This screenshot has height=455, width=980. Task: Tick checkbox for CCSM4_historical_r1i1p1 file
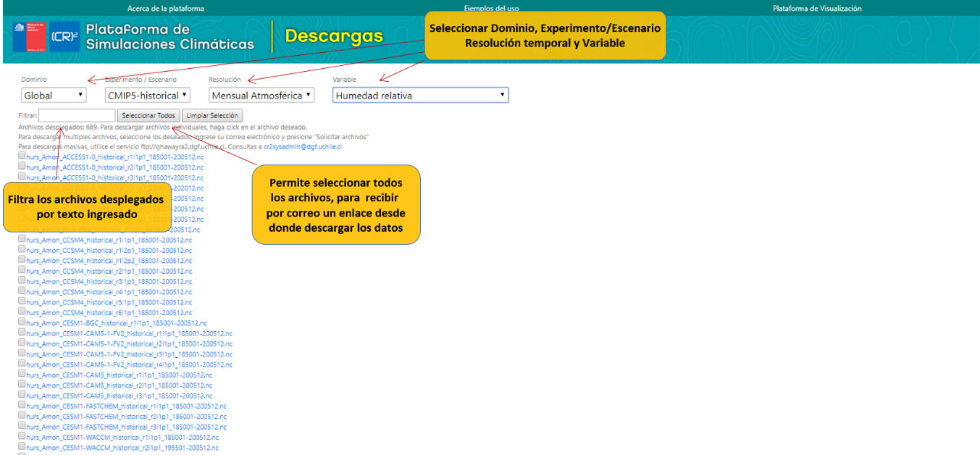coord(22,239)
